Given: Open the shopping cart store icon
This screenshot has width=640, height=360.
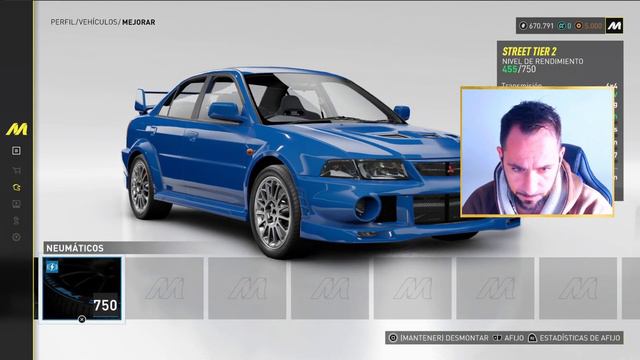Looking at the screenshot, I should click(16, 171).
